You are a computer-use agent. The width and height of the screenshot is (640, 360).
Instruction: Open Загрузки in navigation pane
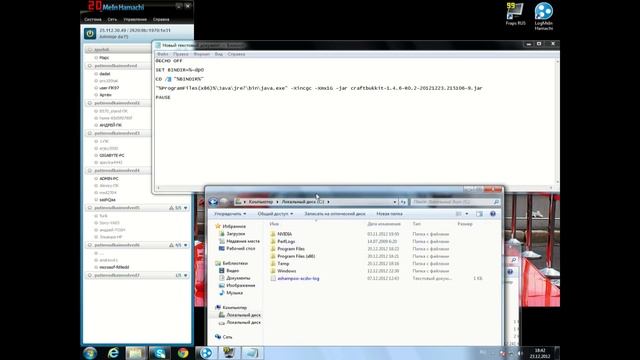click(x=236, y=233)
